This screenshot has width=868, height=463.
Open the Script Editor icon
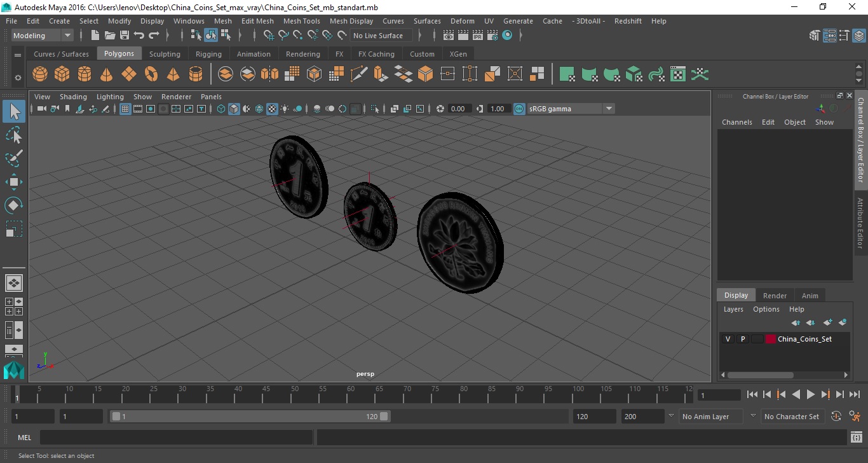coord(857,438)
